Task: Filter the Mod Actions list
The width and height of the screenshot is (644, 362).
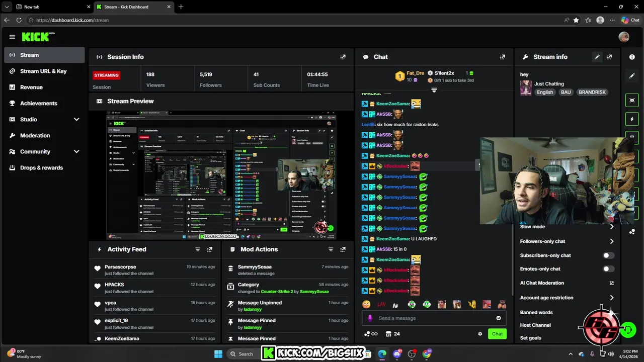Action: [331, 249]
